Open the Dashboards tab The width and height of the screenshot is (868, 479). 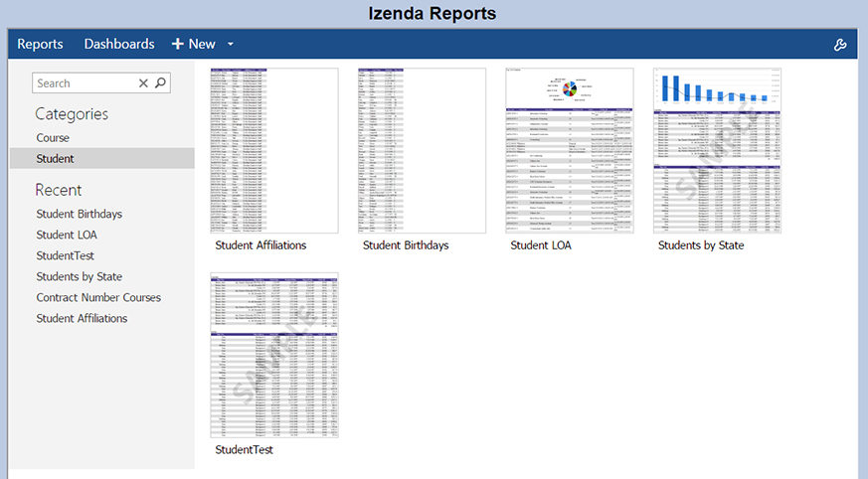[x=119, y=44]
